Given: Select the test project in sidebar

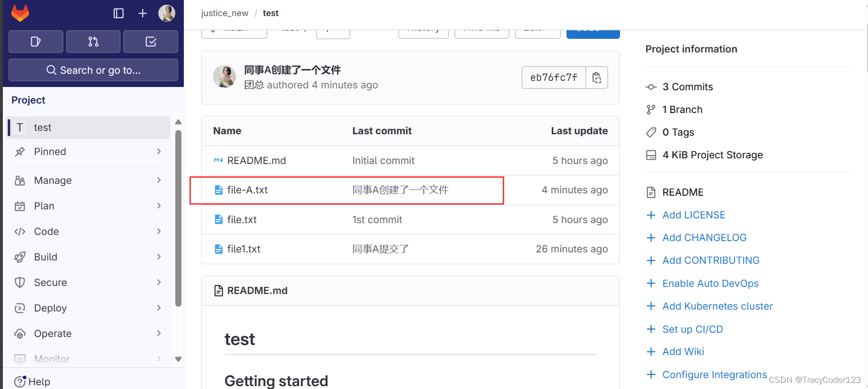Looking at the screenshot, I should pos(89,128).
